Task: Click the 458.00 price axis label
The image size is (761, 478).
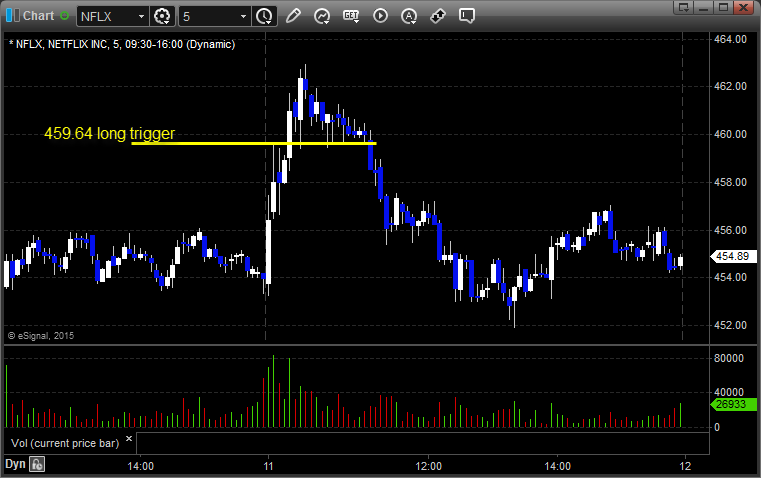Action: (x=730, y=182)
